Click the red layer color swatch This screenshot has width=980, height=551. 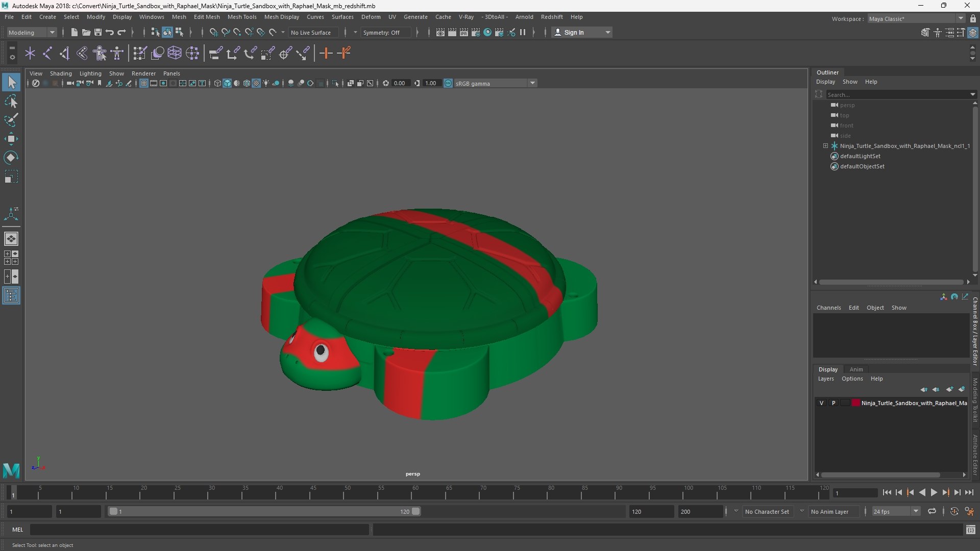click(x=856, y=403)
